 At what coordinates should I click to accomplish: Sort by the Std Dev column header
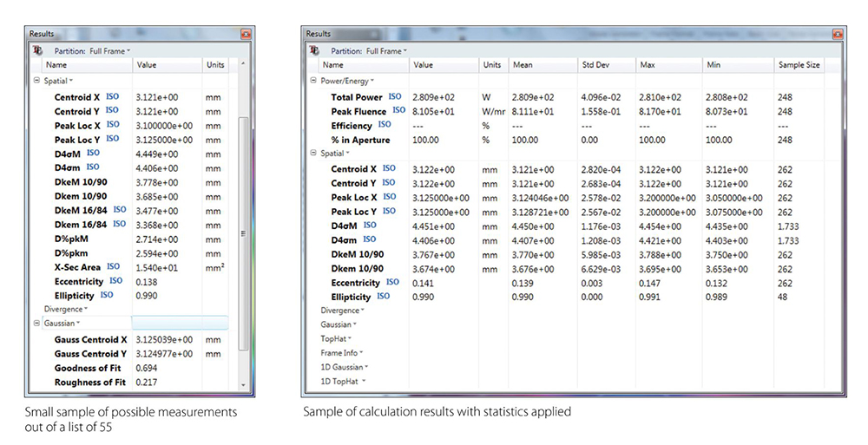click(x=595, y=65)
